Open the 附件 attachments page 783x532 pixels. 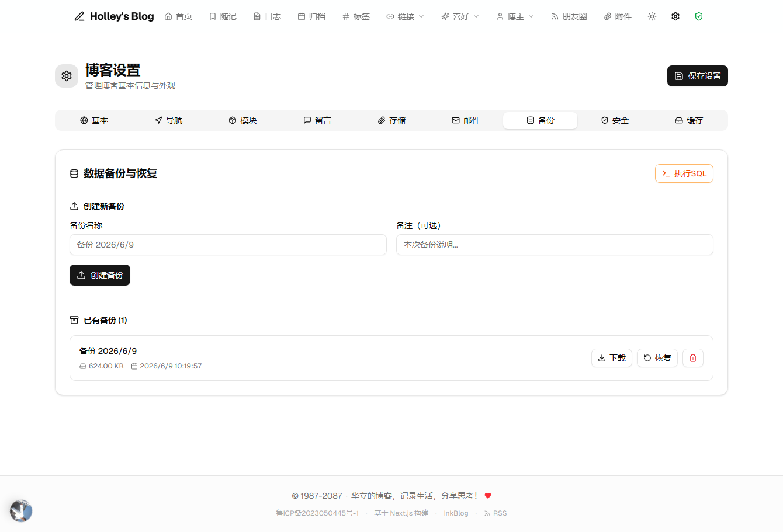(x=618, y=16)
